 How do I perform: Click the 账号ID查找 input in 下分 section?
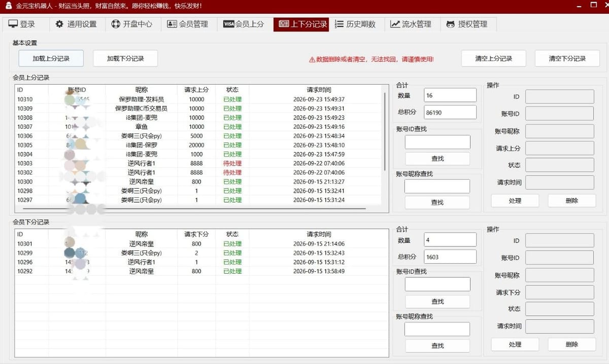coord(437,284)
